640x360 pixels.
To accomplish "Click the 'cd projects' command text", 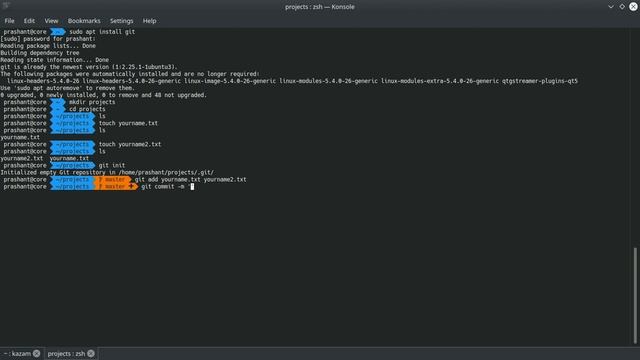I will (87, 109).
